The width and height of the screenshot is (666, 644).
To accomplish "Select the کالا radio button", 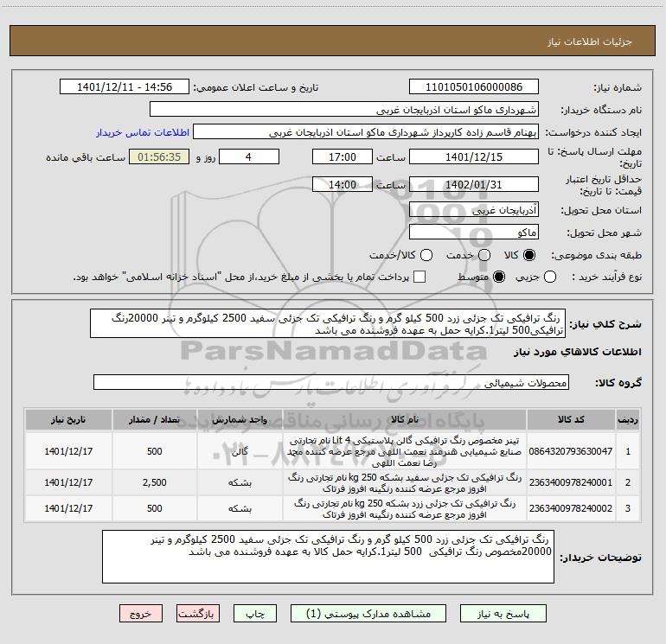I will [x=529, y=255].
